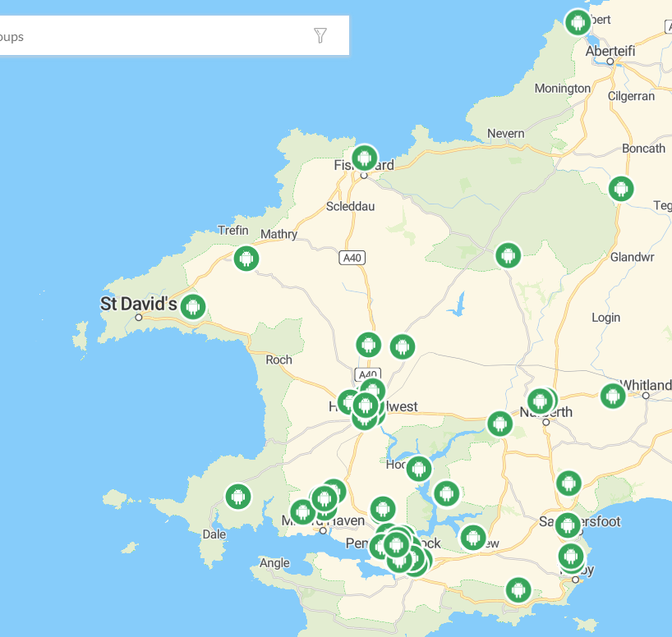Click Android marker over Milford Haven label

tap(302, 512)
